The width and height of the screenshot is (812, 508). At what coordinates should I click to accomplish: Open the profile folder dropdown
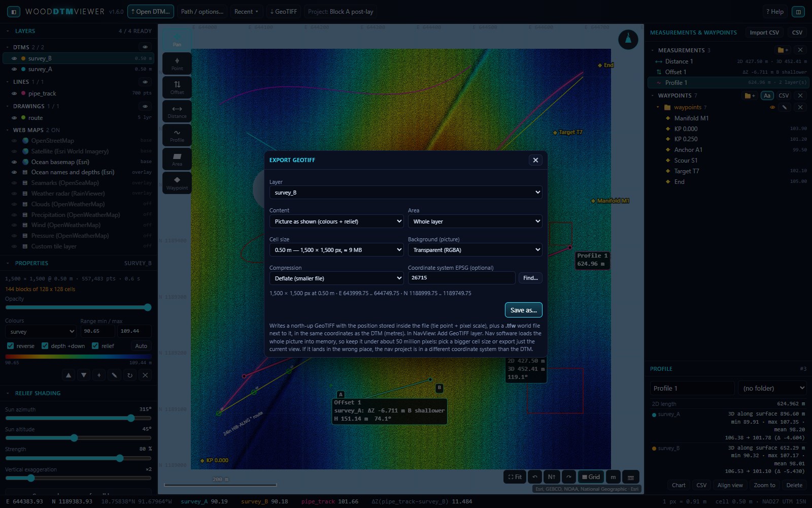pos(772,388)
